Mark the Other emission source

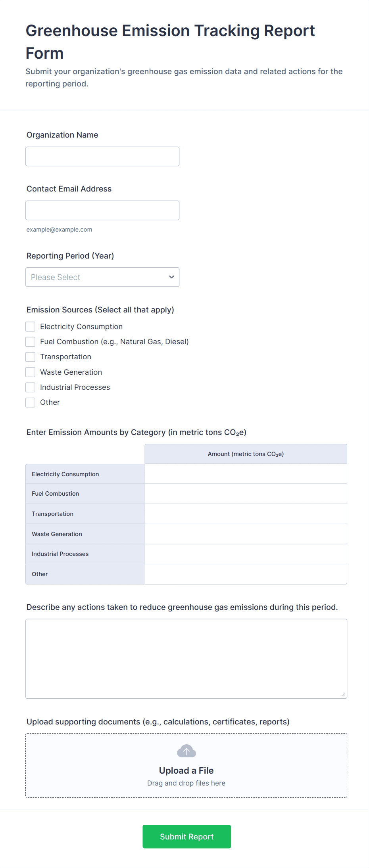[30, 402]
